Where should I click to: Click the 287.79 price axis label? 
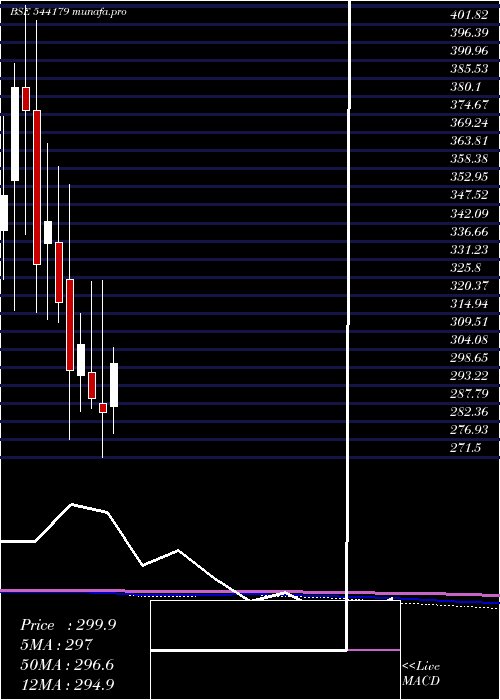click(x=468, y=393)
